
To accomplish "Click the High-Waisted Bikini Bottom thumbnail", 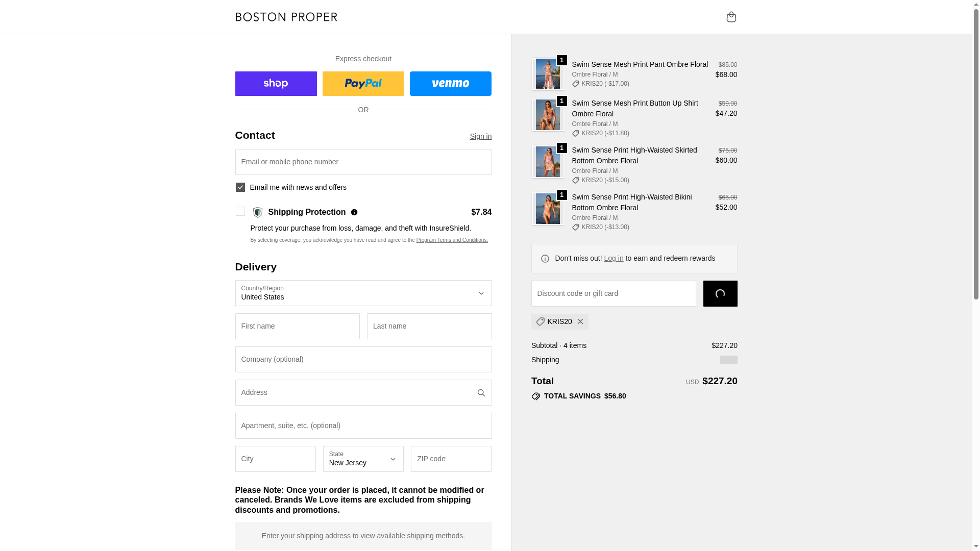I will 548,209.
